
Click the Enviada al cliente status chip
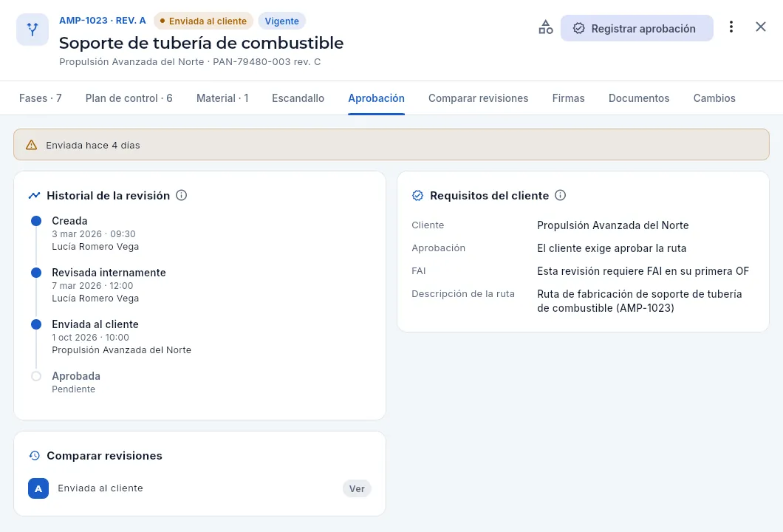click(203, 21)
